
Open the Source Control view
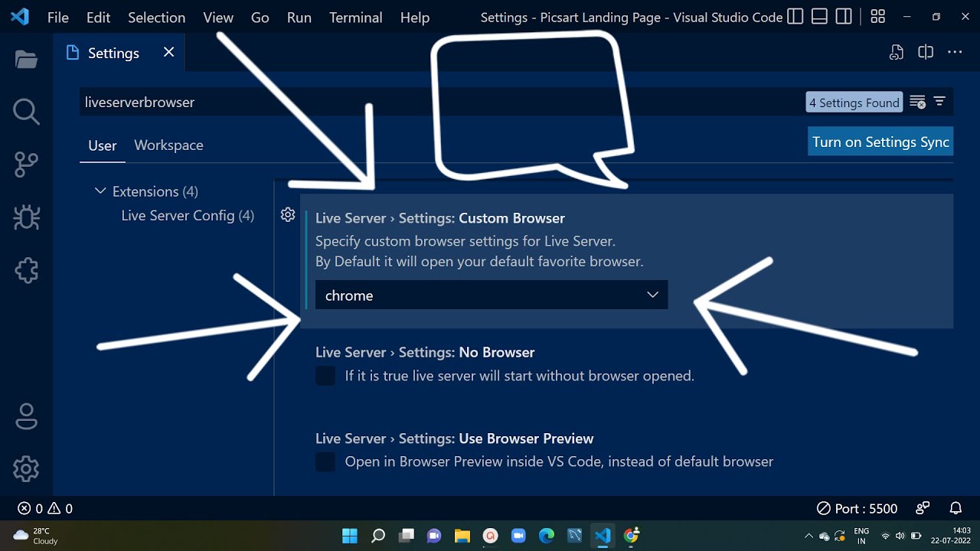[x=26, y=165]
